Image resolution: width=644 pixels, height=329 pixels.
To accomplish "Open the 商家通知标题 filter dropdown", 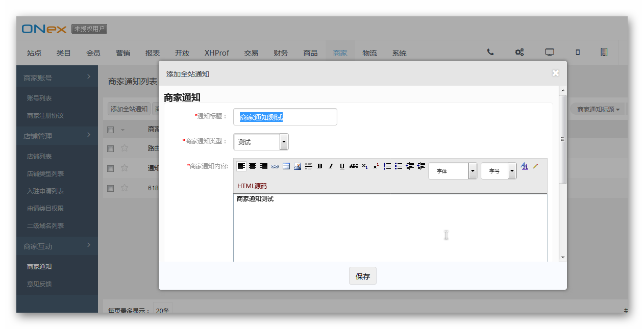I will click(x=598, y=110).
